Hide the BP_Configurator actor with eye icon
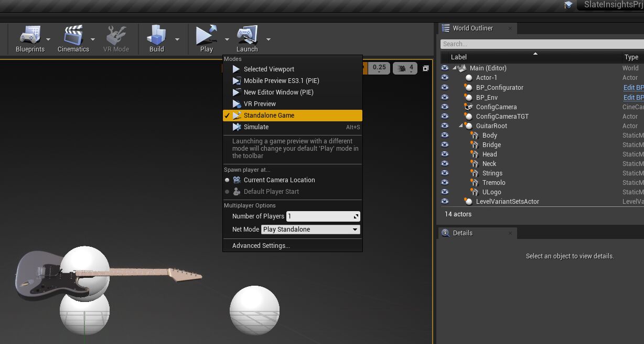The image size is (644, 344). [445, 88]
